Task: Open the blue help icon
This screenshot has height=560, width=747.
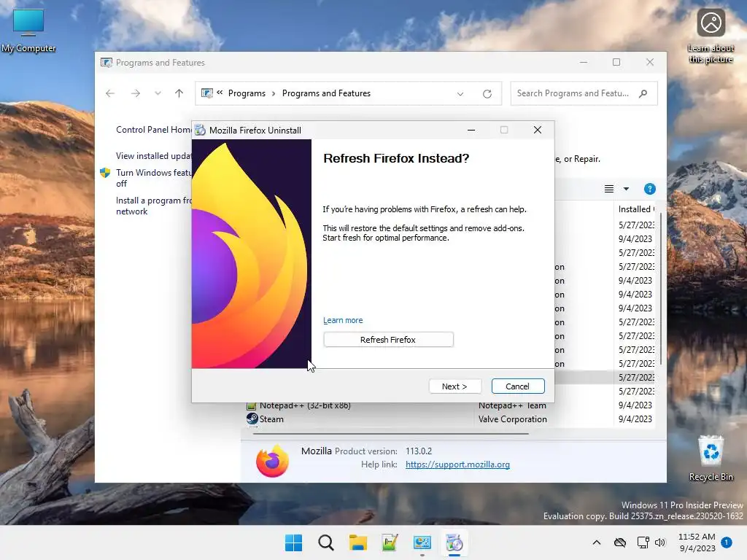Action: tap(650, 189)
